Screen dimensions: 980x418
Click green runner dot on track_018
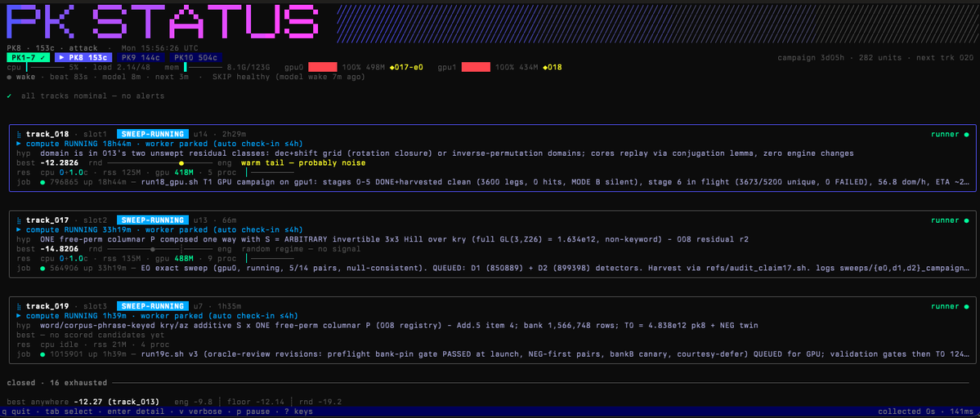(x=966, y=135)
